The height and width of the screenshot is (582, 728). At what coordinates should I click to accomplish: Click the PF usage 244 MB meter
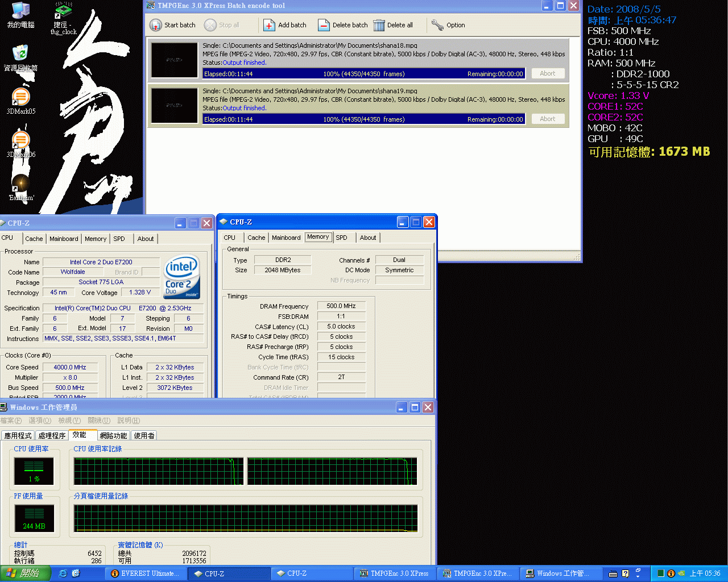pos(34,518)
